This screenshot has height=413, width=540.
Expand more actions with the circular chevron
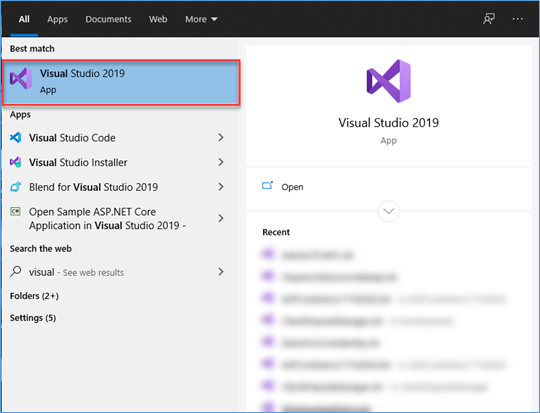388,211
